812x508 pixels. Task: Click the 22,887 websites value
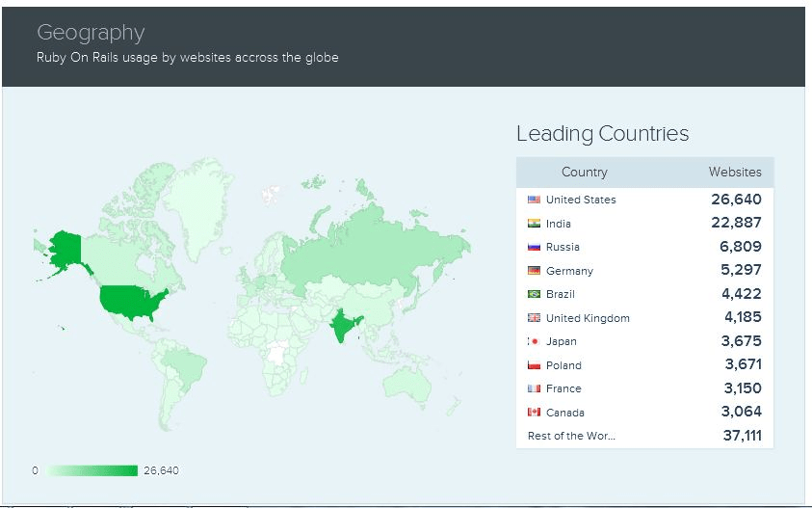tap(736, 223)
